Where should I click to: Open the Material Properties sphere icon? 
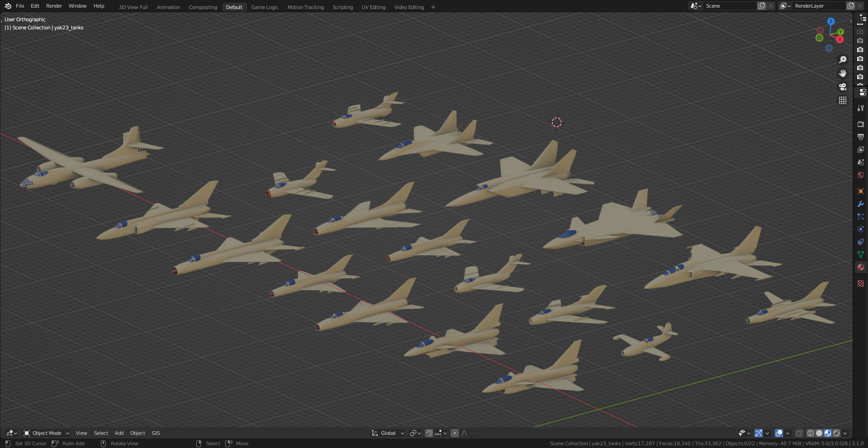861,268
